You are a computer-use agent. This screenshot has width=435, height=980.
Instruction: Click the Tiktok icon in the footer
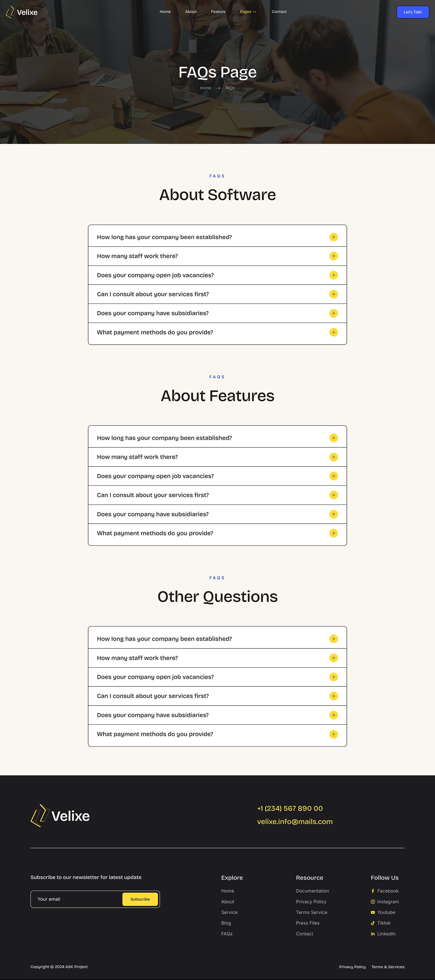point(373,923)
